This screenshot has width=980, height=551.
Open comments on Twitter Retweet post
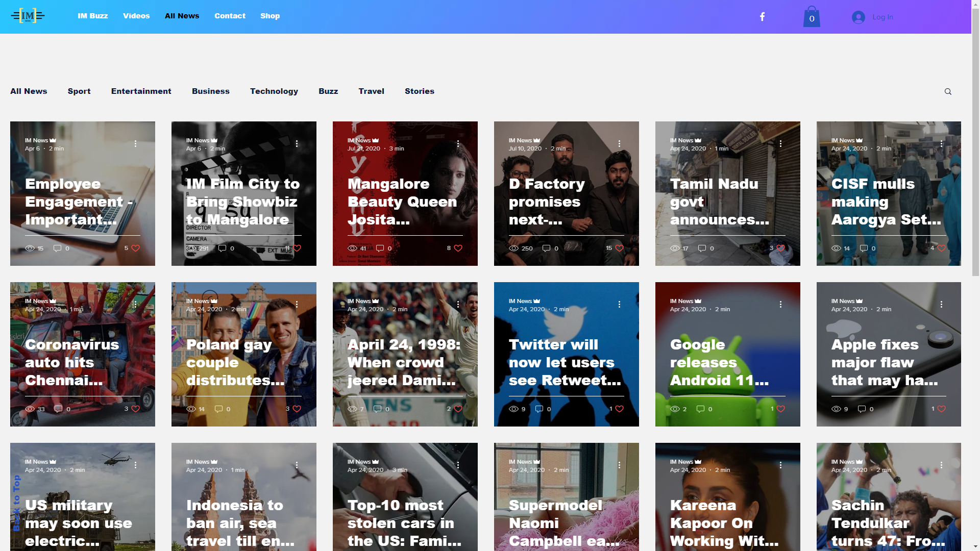point(543,409)
